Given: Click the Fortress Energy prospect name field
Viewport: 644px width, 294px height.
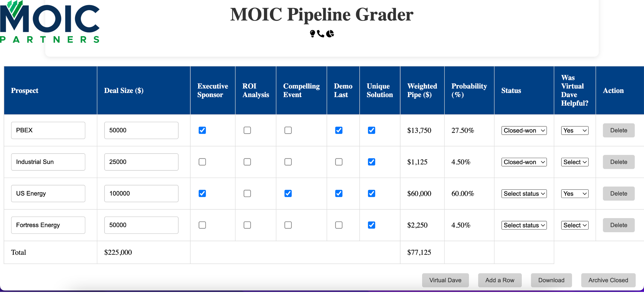Looking at the screenshot, I should [x=48, y=225].
